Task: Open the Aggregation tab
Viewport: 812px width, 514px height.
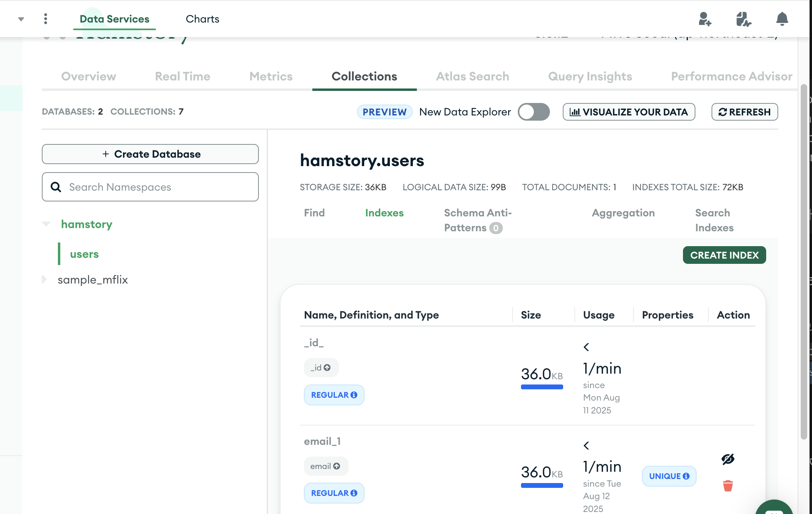Action: pyautogui.click(x=623, y=213)
